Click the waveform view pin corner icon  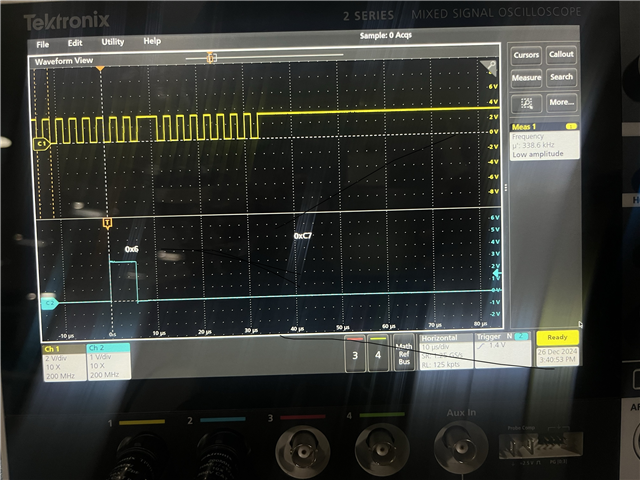coord(489,68)
